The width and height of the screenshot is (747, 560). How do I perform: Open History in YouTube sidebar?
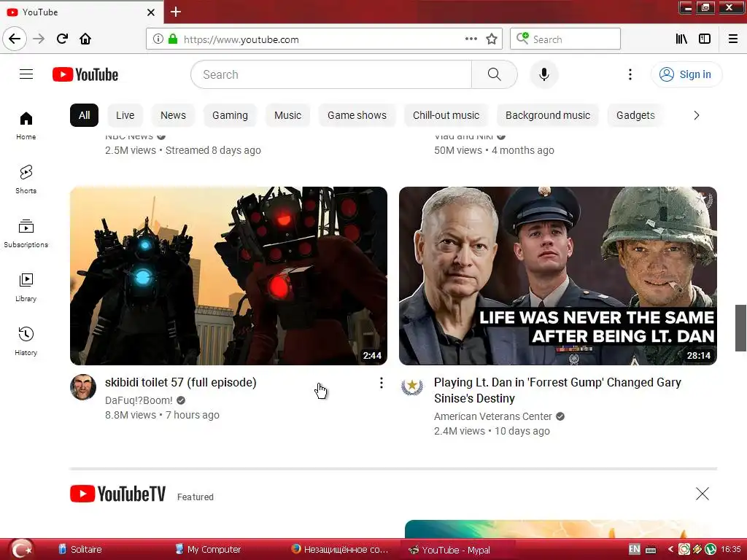[26, 341]
